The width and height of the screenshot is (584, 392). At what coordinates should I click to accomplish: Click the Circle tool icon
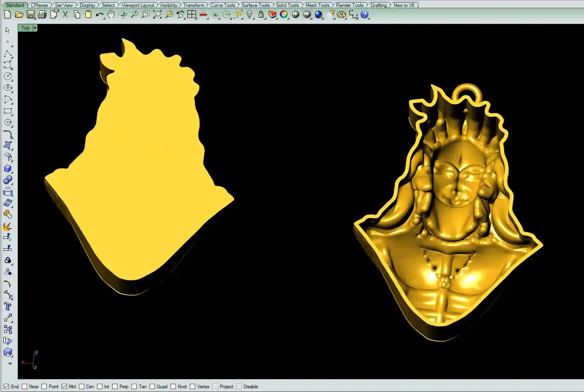tap(8, 76)
